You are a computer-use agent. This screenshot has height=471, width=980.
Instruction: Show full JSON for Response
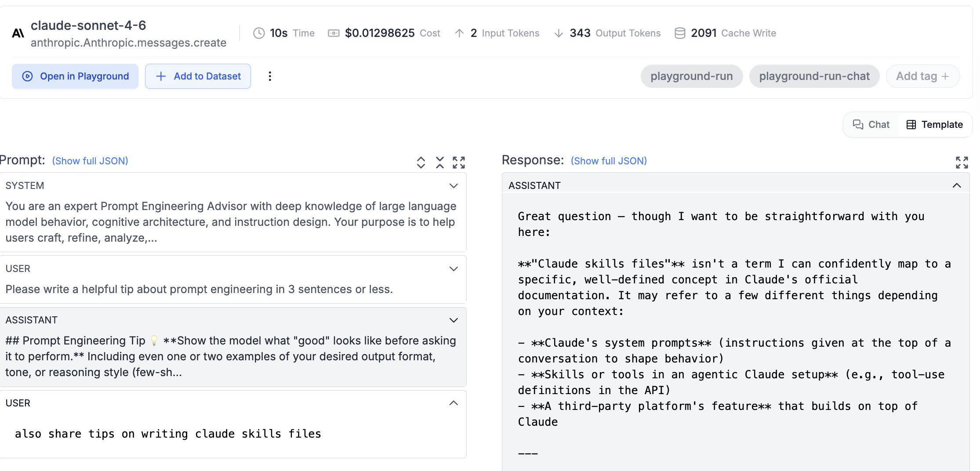[x=609, y=161]
